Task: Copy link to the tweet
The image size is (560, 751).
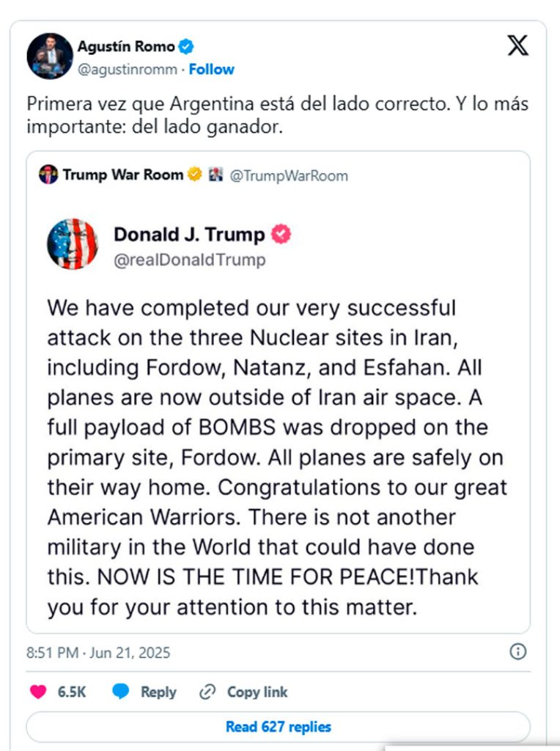Action: point(243,692)
